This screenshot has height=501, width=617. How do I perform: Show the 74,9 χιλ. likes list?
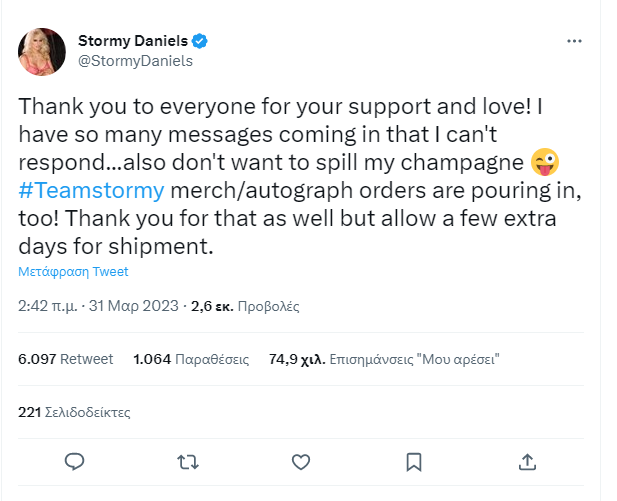384,359
